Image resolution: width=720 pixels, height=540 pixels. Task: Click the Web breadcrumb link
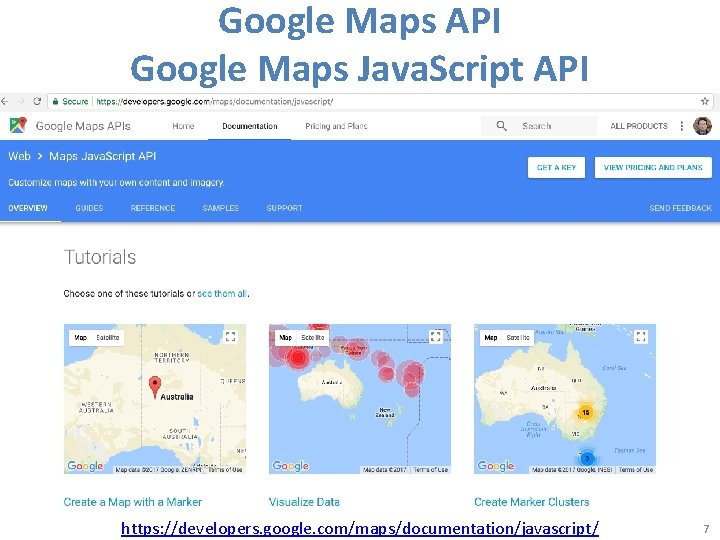tap(19, 156)
